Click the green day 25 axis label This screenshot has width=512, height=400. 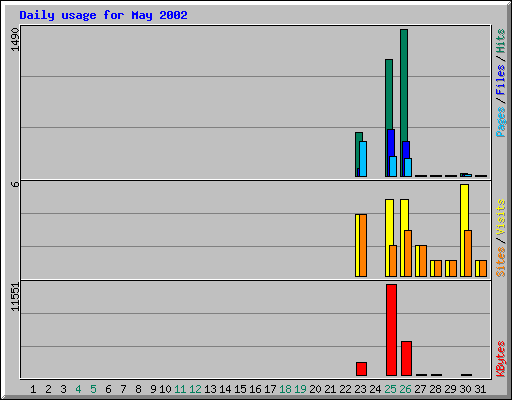tap(390, 389)
